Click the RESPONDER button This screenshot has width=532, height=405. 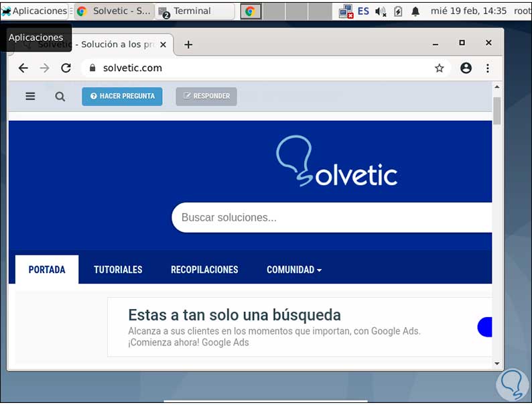pos(206,97)
